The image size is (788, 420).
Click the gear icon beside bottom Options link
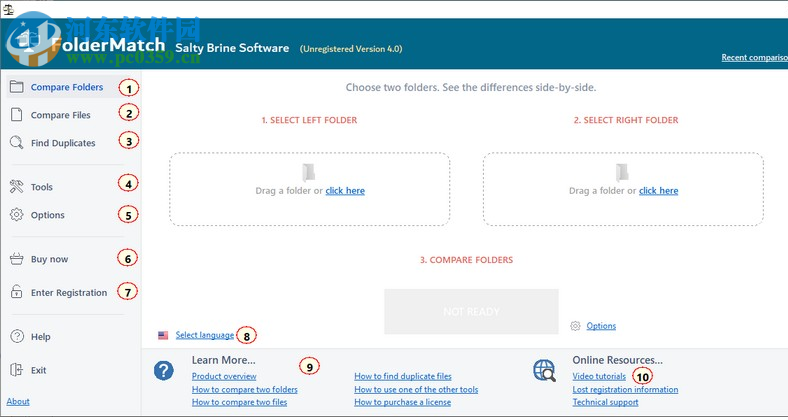[575, 326]
